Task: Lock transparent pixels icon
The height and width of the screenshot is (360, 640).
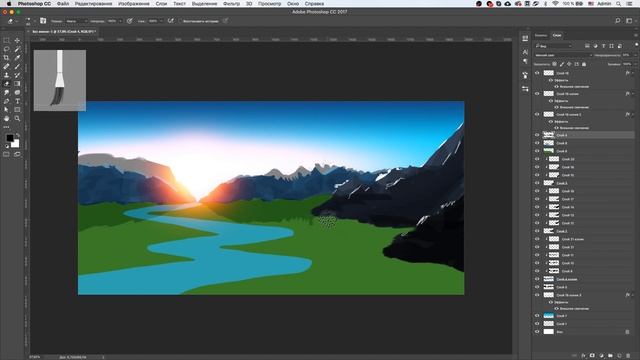Action: [554, 64]
